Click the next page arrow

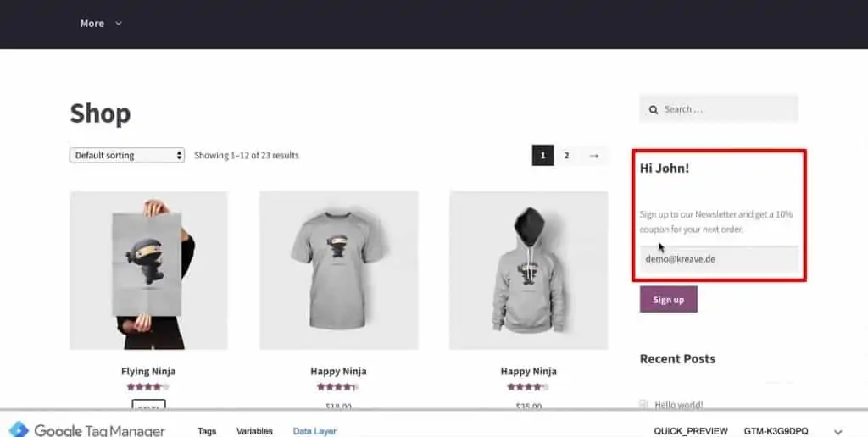pos(593,156)
